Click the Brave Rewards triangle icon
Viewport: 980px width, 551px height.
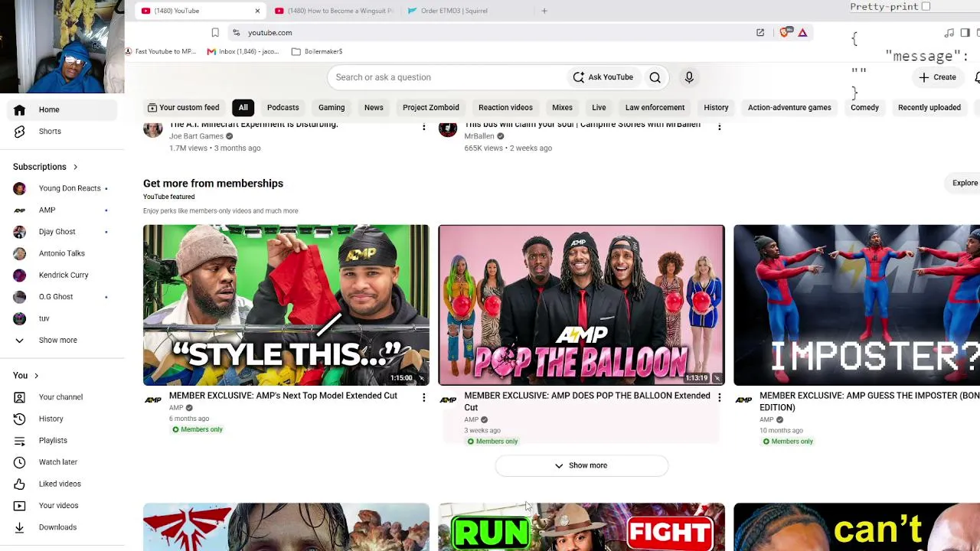pyautogui.click(x=802, y=33)
